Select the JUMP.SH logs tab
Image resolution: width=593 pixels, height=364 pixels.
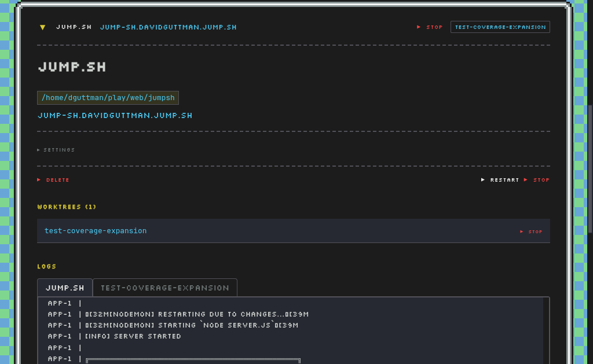point(65,288)
